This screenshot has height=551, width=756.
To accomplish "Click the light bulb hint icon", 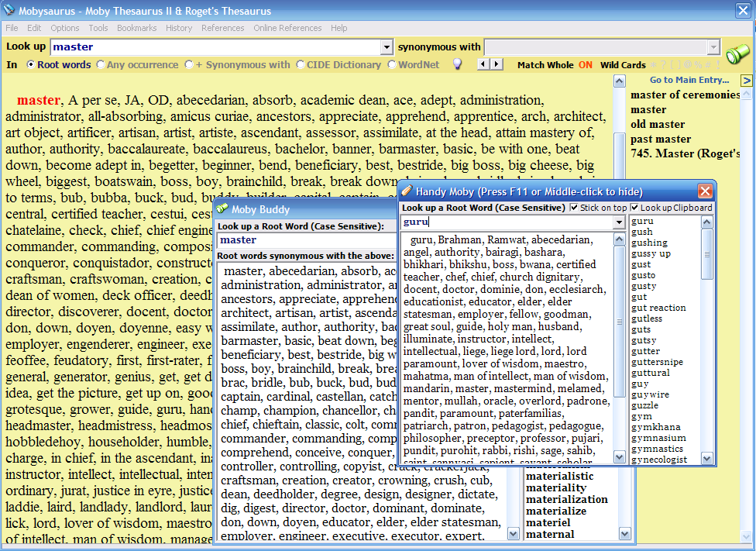I will point(457,64).
